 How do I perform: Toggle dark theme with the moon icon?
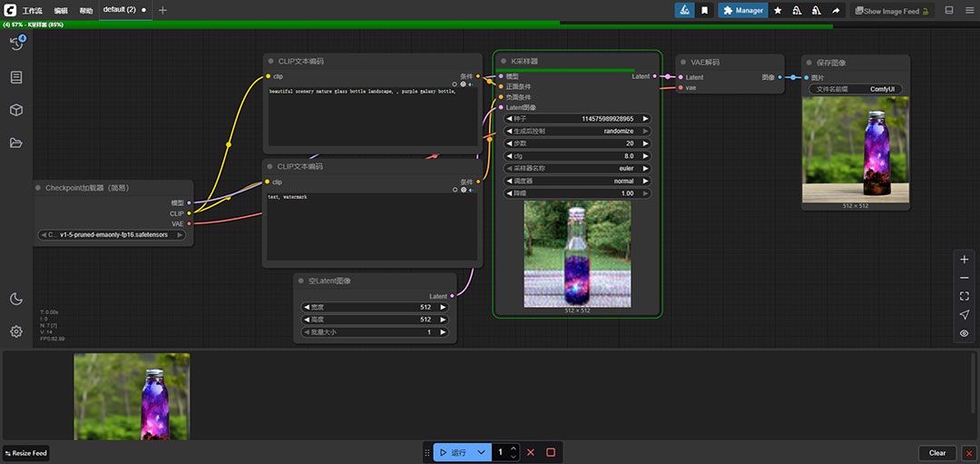[x=16, y=299]
